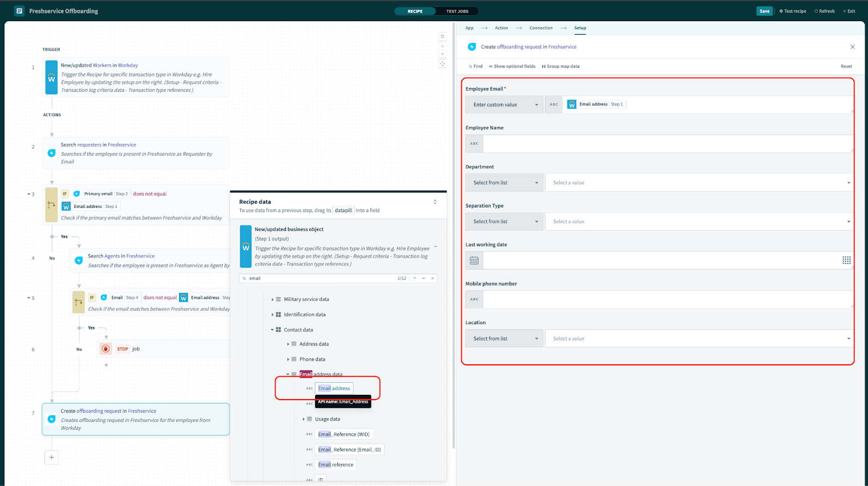Image resolution: width=868 pixels, height=486 pixels.
Task: Click Freshservice icon in Search Agents step
Action: tap(79, 261)
